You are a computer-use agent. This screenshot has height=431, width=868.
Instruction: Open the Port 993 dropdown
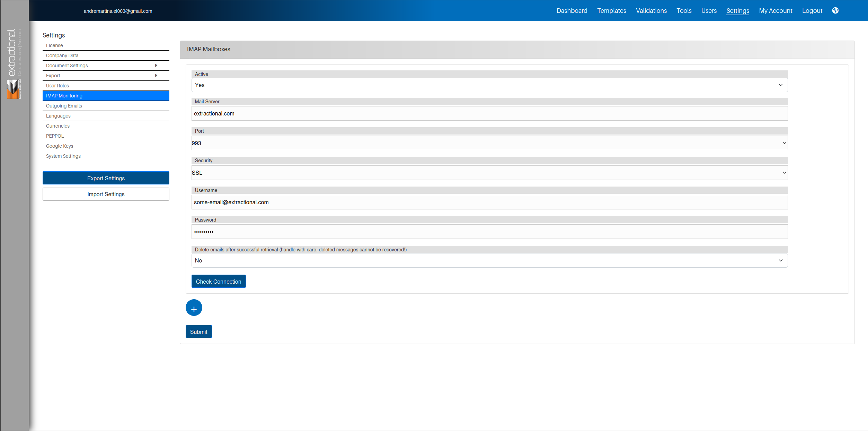489,143
